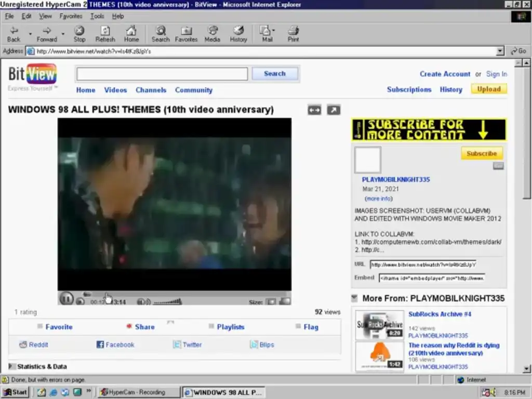Select the Share tab below video
The image size is (532, 399).
[140, 327]
